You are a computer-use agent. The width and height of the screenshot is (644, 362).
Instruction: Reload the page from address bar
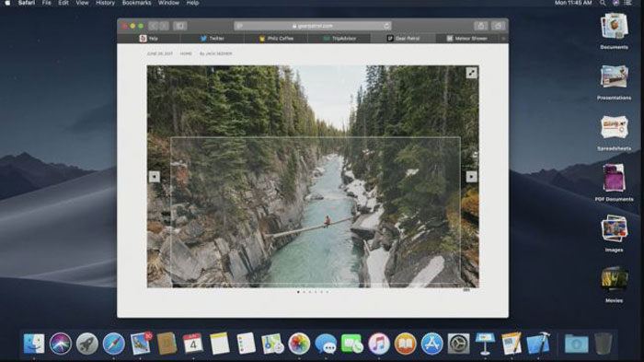pyautogui.click(x=386, y=26)
